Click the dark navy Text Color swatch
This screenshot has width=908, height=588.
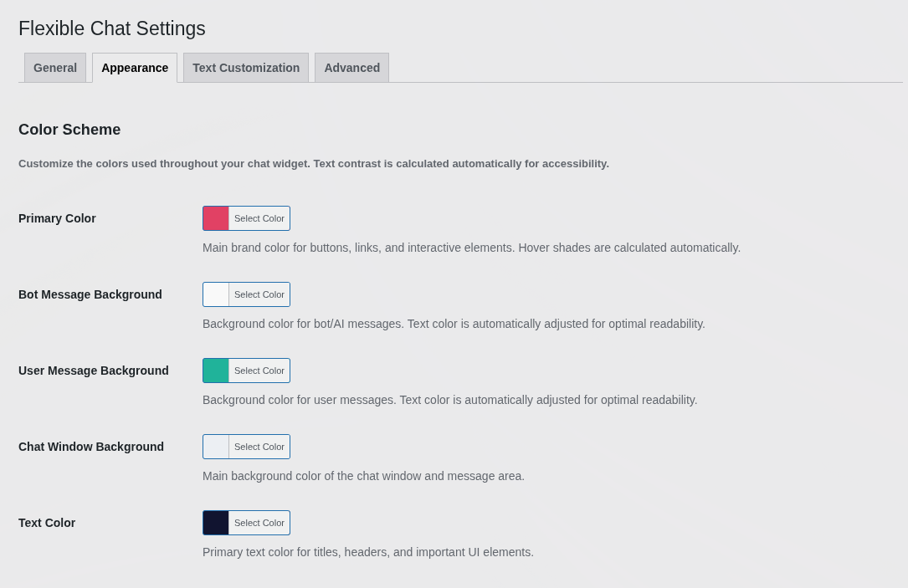click(215, 523)
